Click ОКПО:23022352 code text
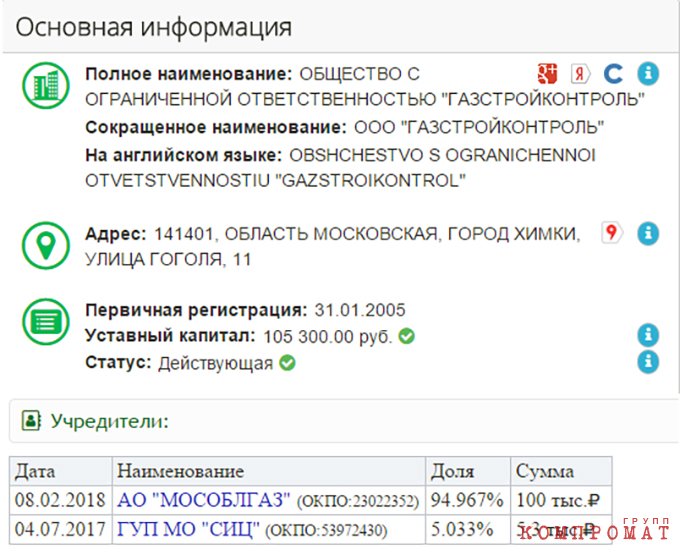 coord(358,501)
